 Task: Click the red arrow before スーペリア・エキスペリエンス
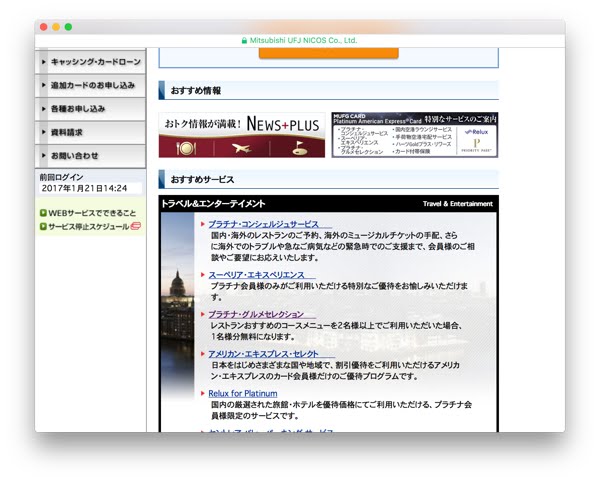(203, 275)
